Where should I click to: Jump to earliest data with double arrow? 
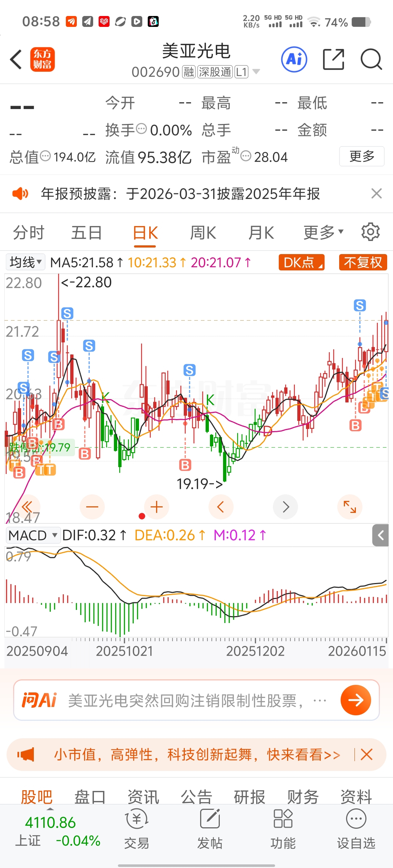coord(27,507)
